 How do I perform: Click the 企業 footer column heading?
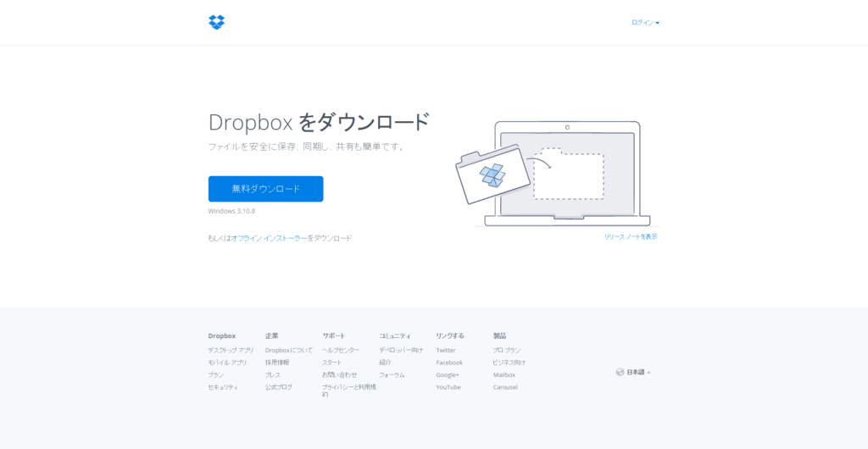click(272, 335)
